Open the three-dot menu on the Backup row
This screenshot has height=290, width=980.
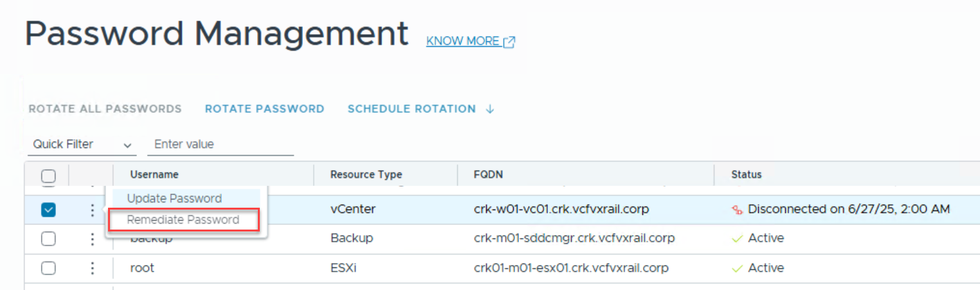93,239
